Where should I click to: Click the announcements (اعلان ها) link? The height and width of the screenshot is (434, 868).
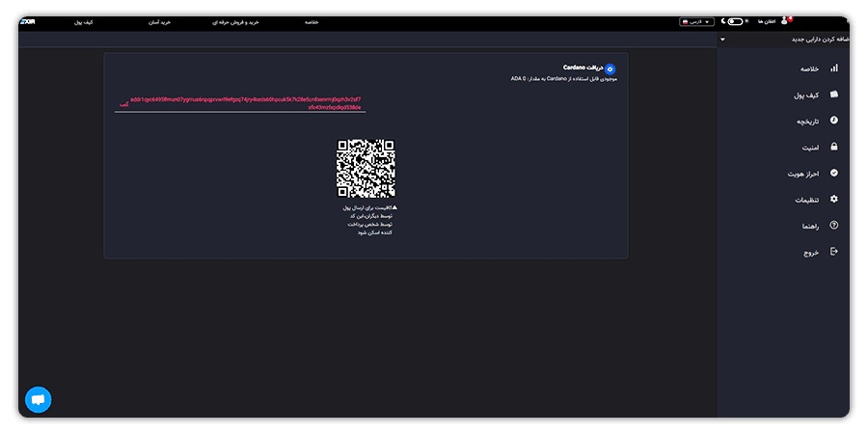coord(768,21)
